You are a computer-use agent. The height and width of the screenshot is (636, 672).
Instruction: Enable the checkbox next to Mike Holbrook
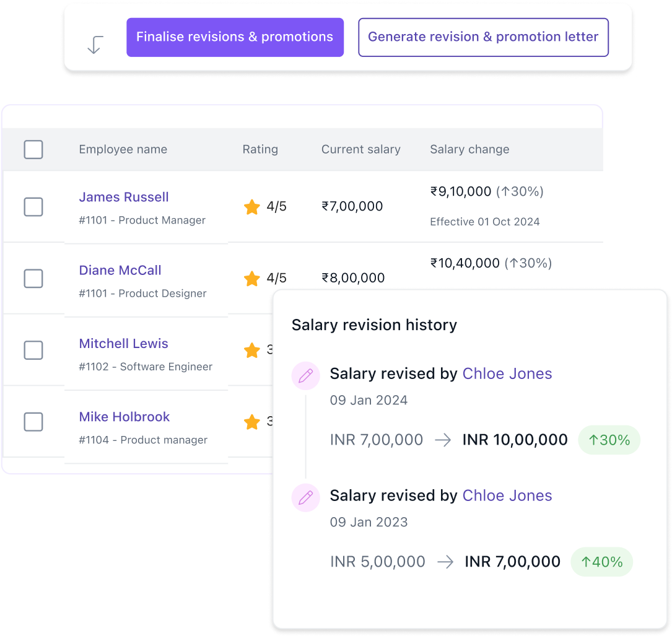point(33,422)
